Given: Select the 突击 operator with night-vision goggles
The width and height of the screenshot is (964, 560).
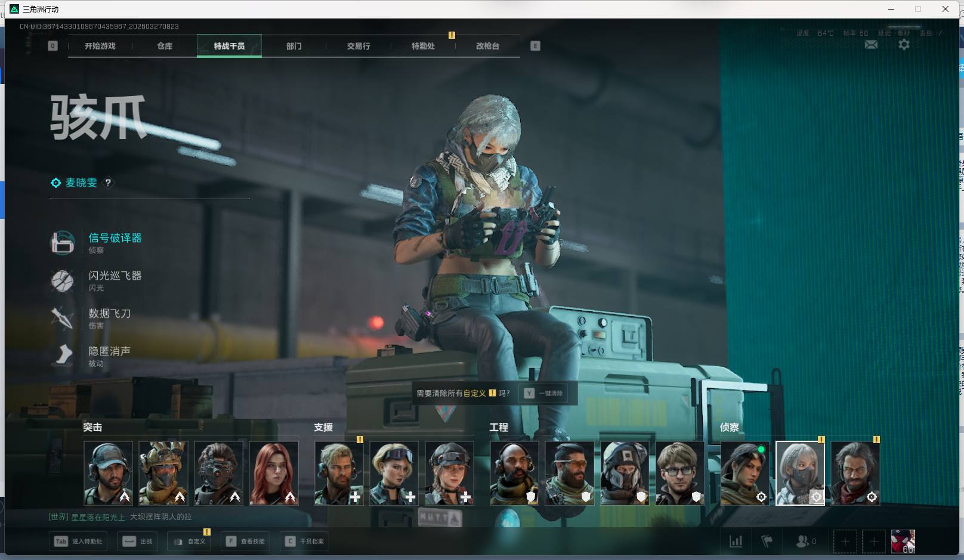Looking at the screenshot, I should [218, 474].
